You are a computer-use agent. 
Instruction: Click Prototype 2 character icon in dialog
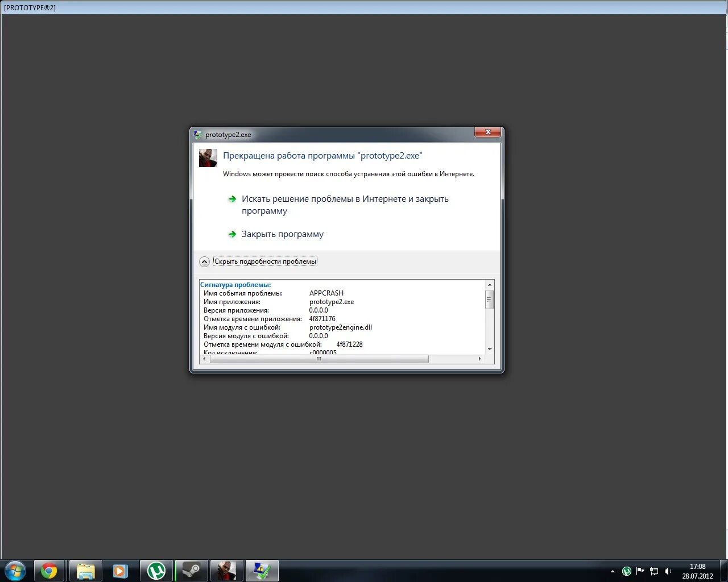208,158
